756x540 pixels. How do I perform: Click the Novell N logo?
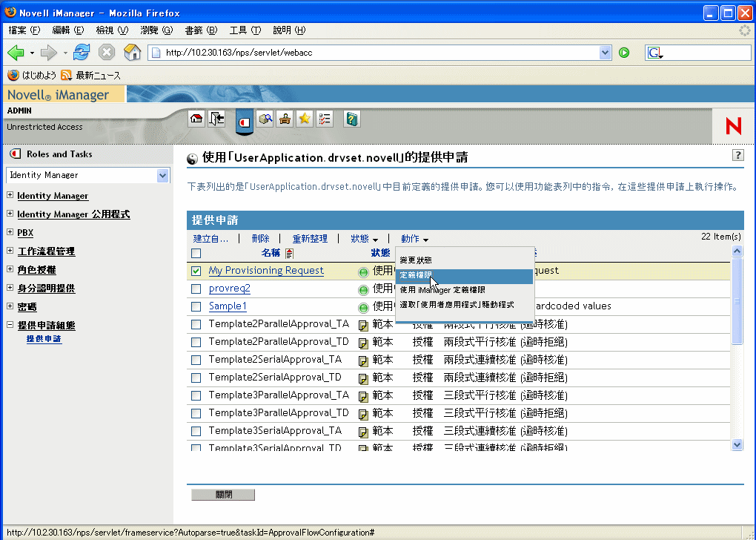(x=733, y=126)
